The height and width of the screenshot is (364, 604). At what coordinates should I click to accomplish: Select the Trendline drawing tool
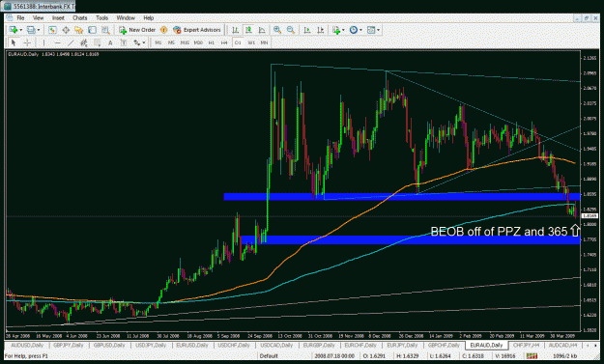(x=71, y=42)
